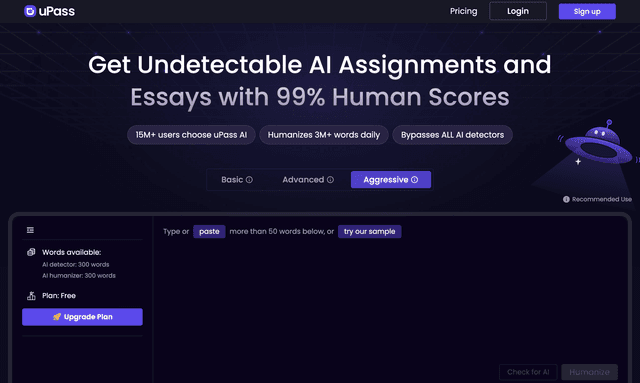Click the Humanize button

(589, 372)
